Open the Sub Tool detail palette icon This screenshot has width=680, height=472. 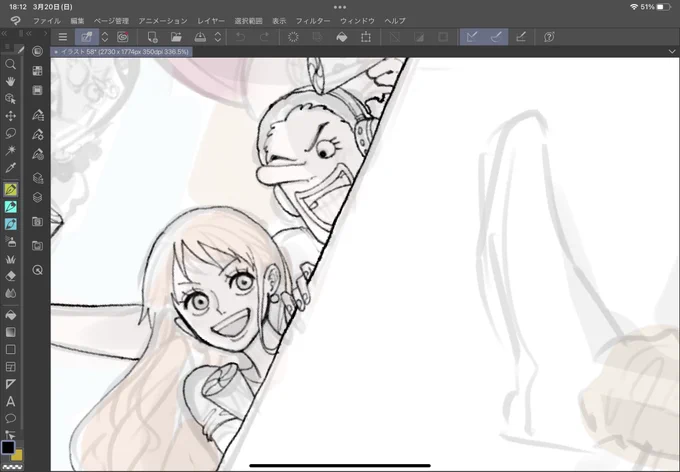coord(38,134)
